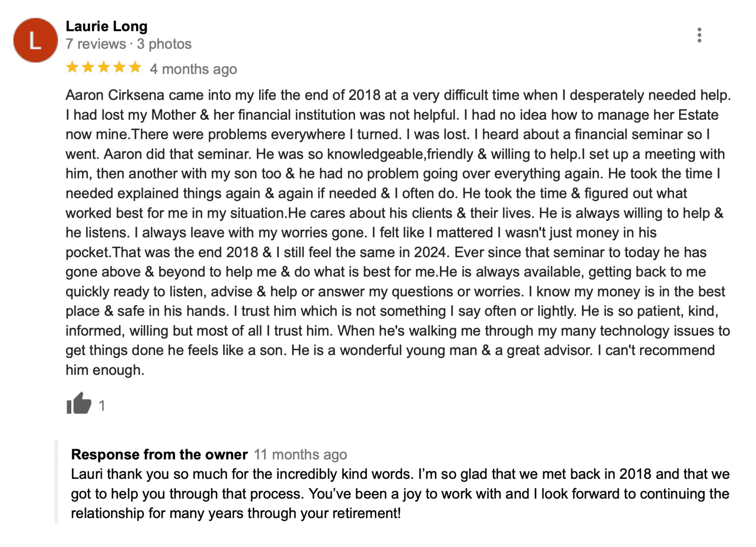This screenshot has width=756, height=547.
Task: Click the first star in the rating
Action: pos(72,67)
